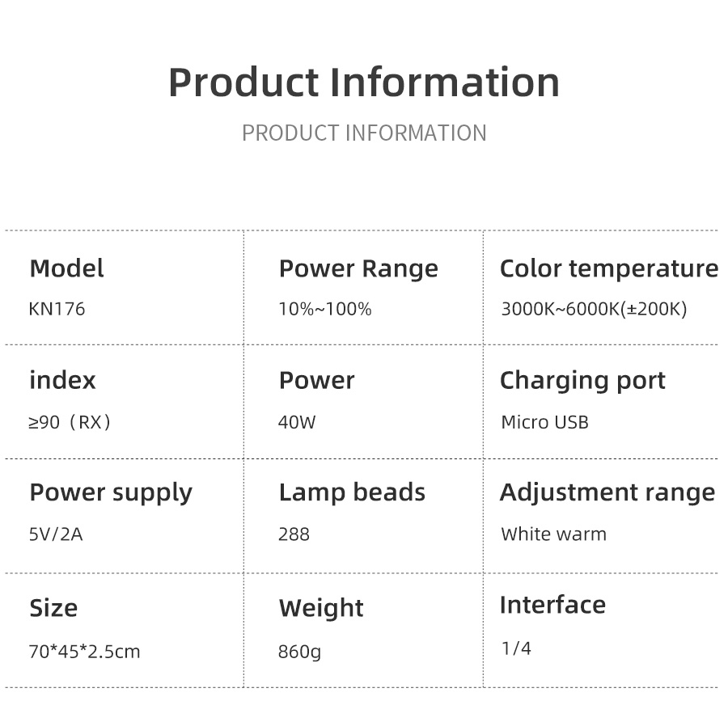
Task: Click the model number KN176
Action: click(x=57, y=309)
